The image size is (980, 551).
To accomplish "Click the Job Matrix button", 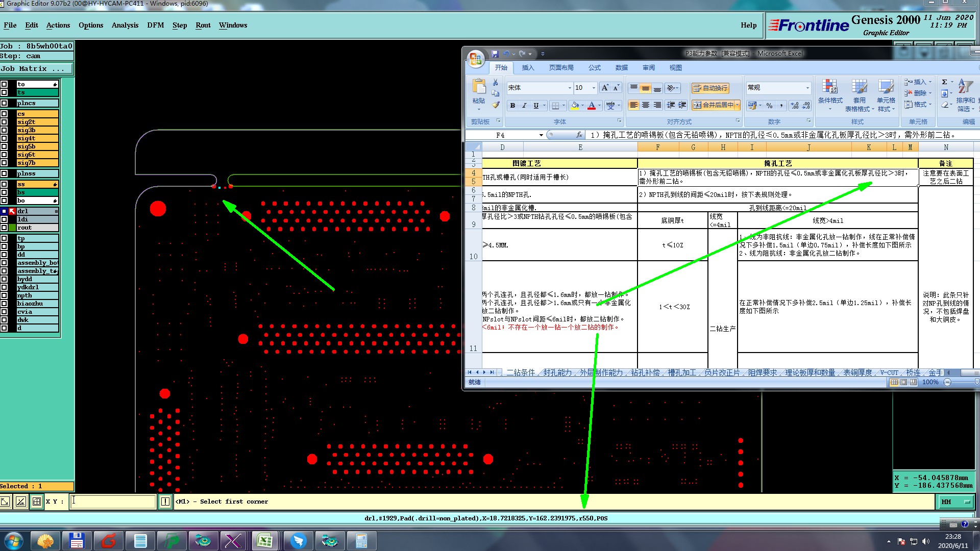I will (x=33, y=68).
